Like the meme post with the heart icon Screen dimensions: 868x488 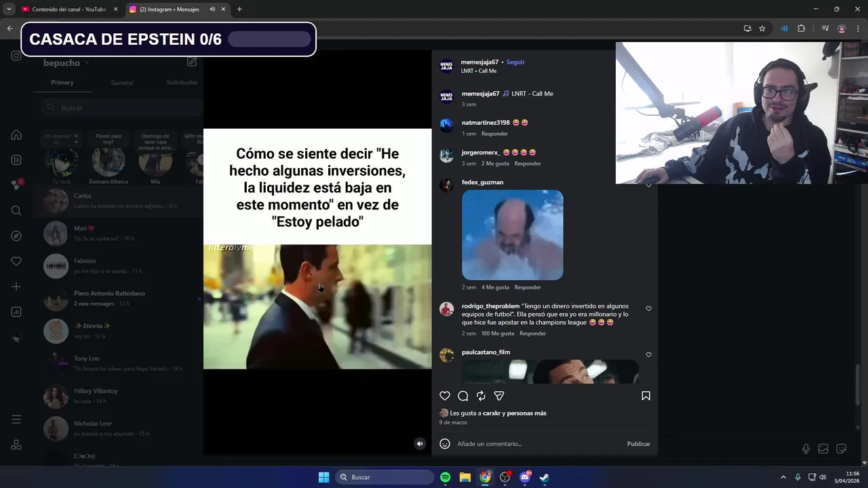445,396
